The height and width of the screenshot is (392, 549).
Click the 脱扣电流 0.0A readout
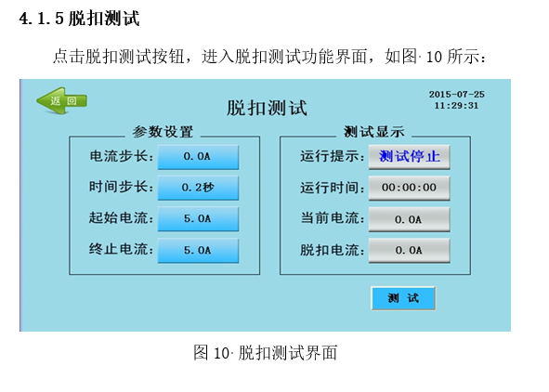coord(410,251)
